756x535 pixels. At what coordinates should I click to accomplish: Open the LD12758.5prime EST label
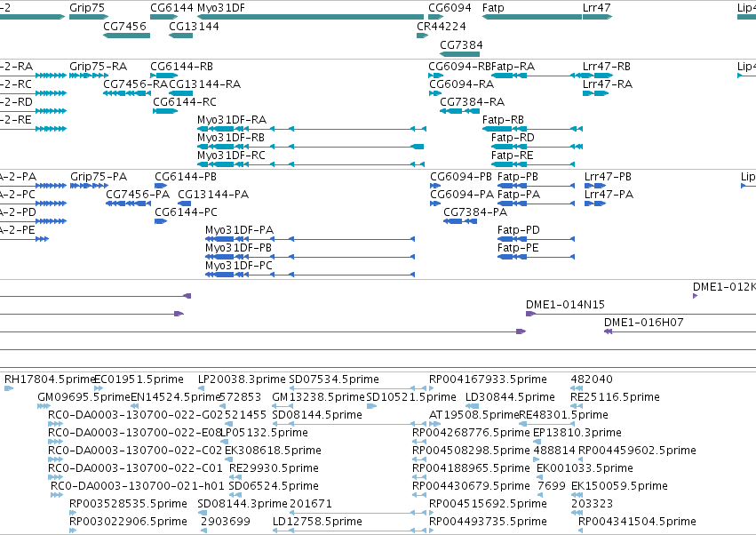point(317,522)
